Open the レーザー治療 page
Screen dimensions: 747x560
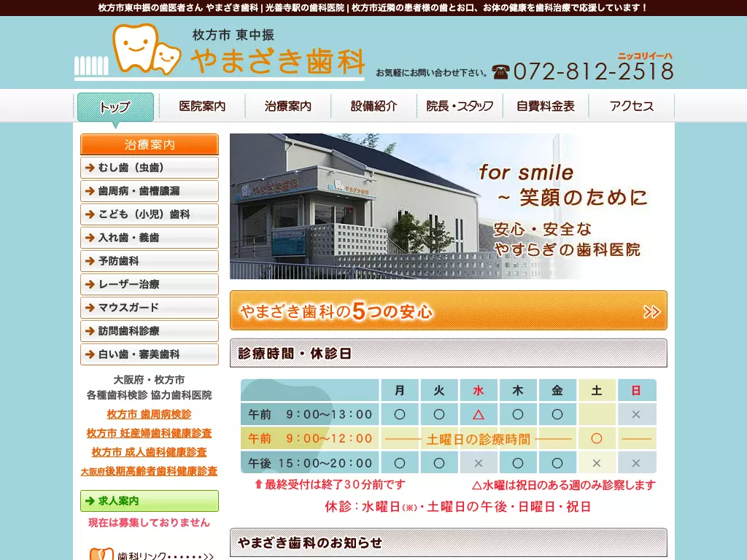point(150,284)
